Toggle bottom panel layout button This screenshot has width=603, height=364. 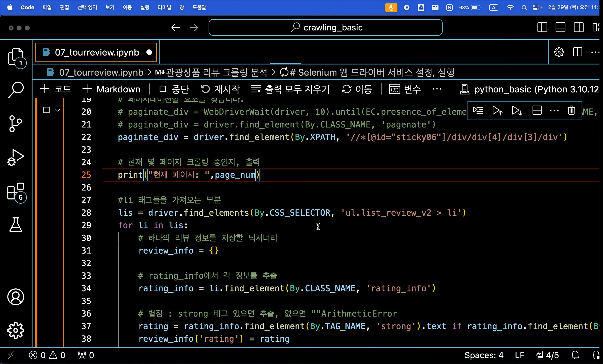click(x=560, y=27)
